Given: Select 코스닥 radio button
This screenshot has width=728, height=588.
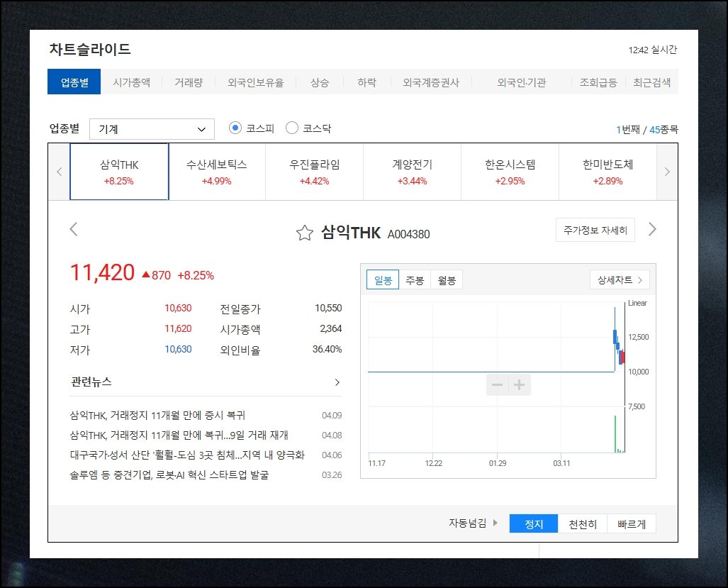Looking at the screenshot, I should tap(291, 128).
